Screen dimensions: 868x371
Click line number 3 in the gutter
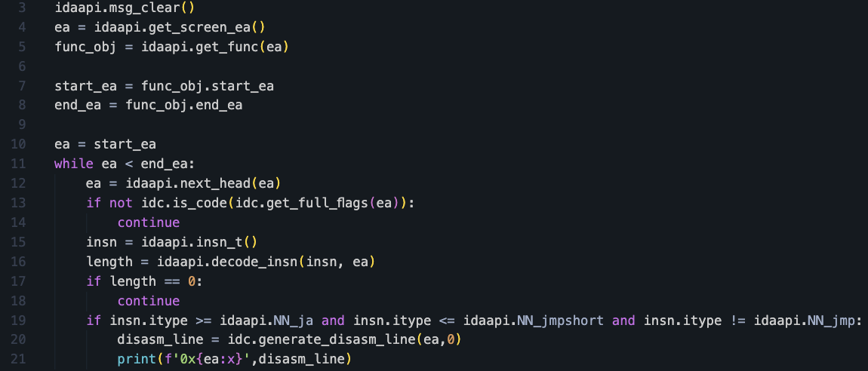(x=22, y=8)
